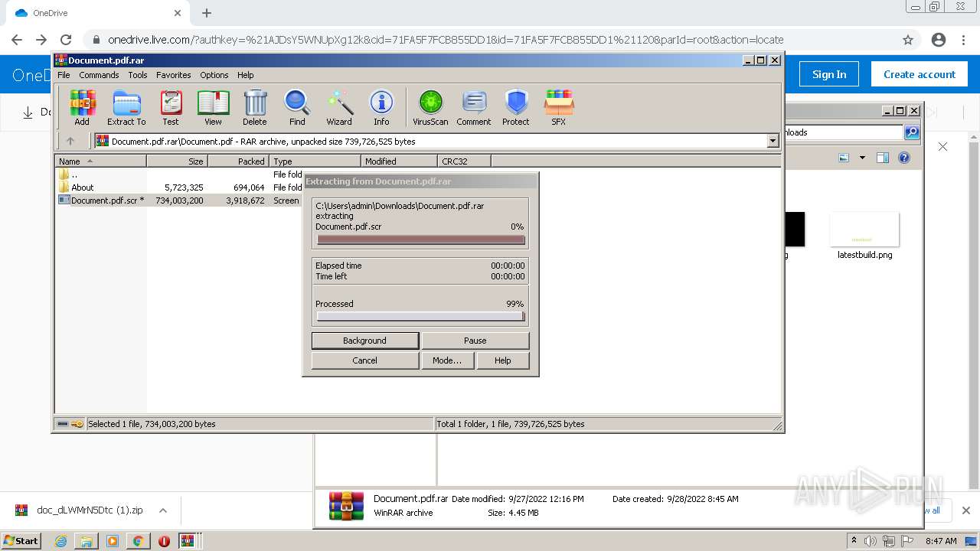
Task: Show archive Info
Action: [381, 107]
